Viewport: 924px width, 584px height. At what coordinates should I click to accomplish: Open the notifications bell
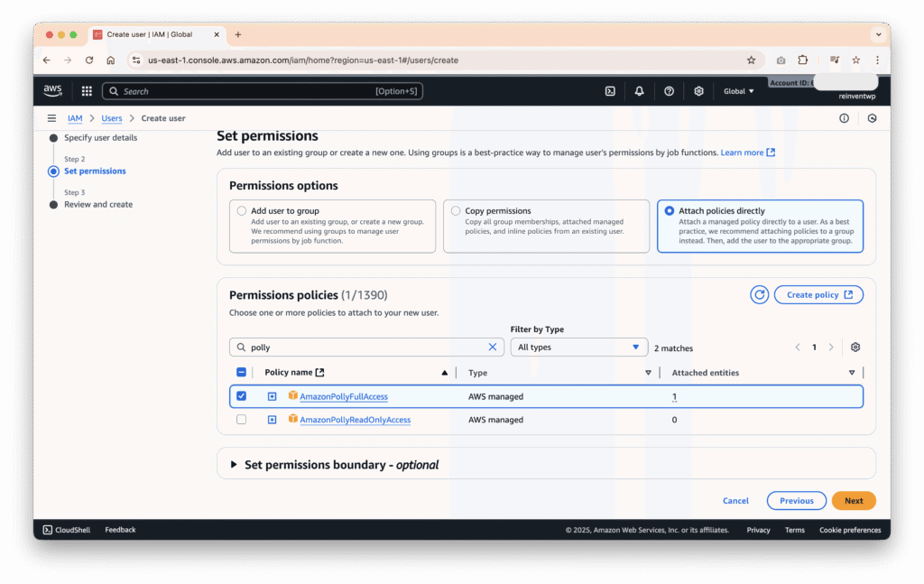pyautogui.click(x=639, y=91)
